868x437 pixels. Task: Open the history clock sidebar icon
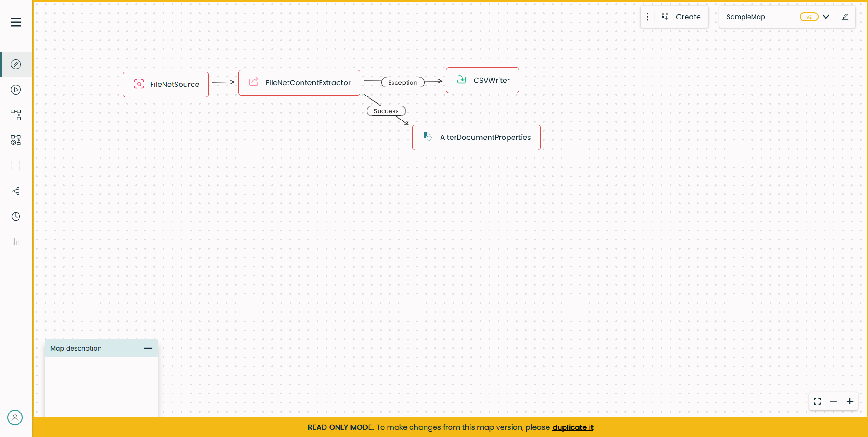click(x=16, y=216)
